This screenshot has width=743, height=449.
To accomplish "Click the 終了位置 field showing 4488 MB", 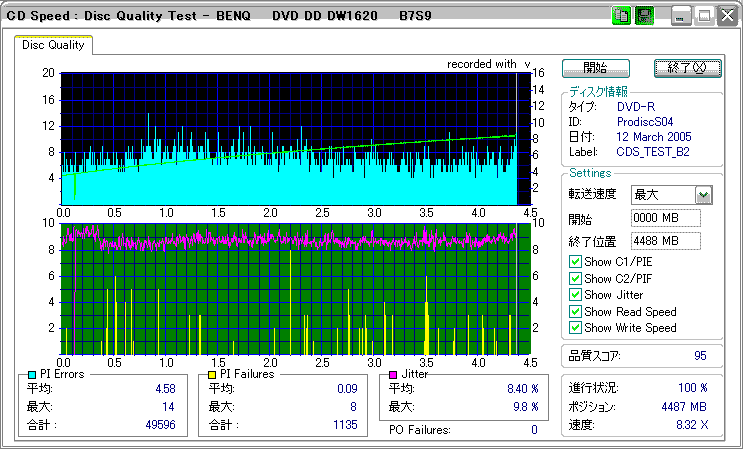I will click(665, 241).
